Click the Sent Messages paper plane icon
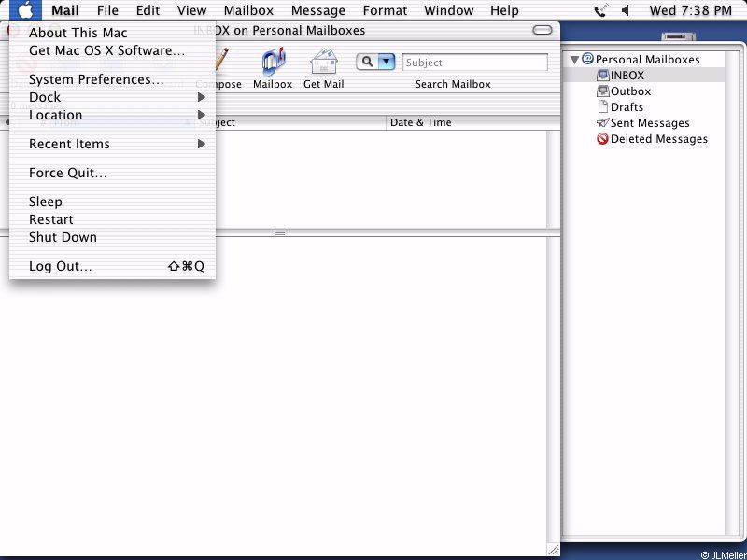747x560 pixels. pyautogui.click(x=602, y=122)
